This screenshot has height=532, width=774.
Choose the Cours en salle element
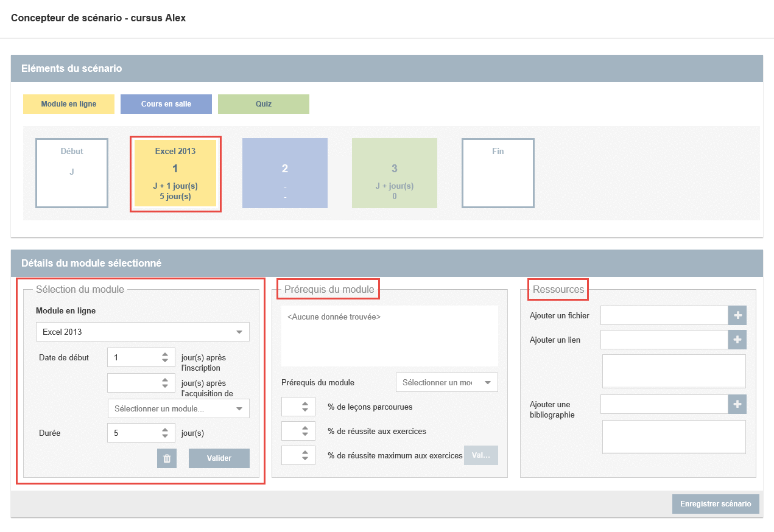click(166, 104)
